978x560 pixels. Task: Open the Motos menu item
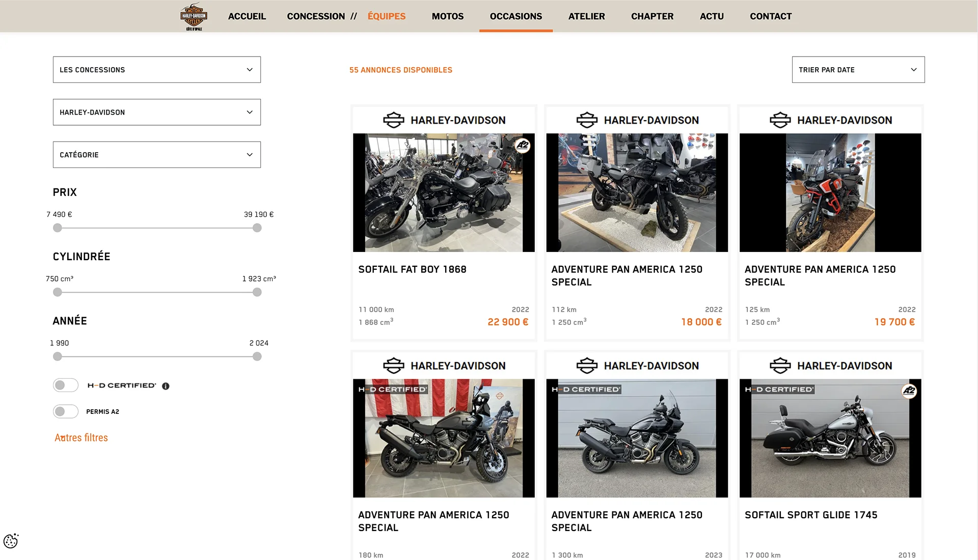pyautogui.click(x=447, y=16)
